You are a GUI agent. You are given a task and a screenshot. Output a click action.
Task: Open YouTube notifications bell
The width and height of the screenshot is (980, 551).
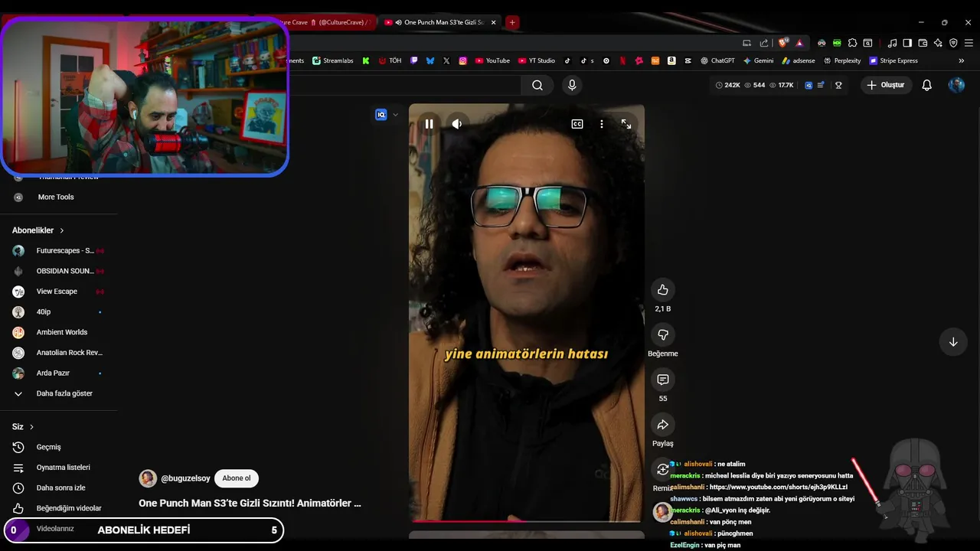click(x=927, y=85)
